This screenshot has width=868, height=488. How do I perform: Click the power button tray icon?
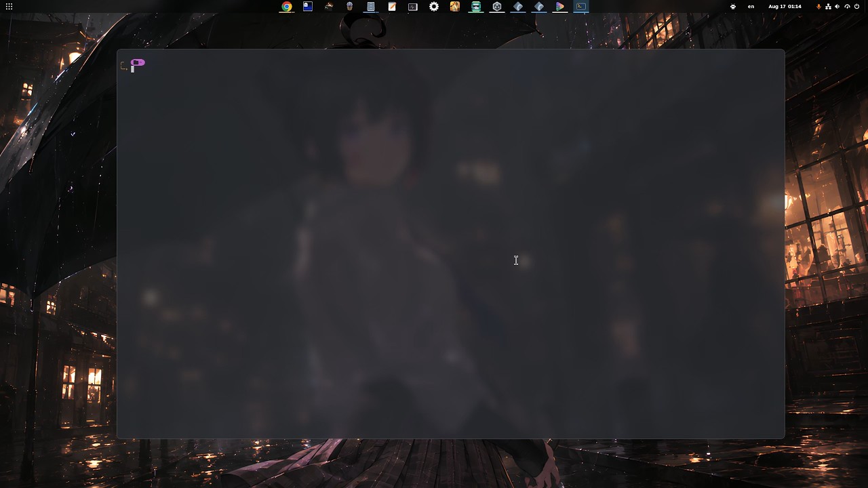tap(856, 7)
